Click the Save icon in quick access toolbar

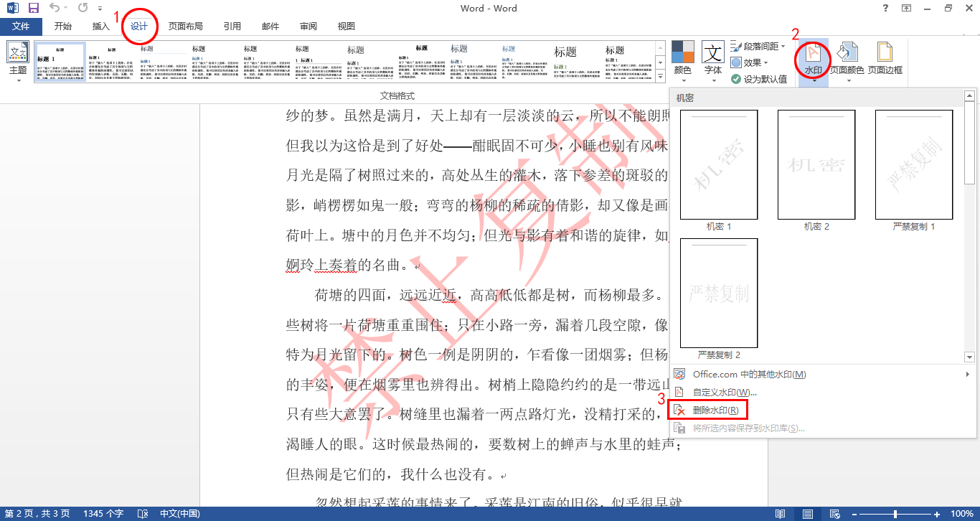pyautogui.click(x=34, y=9)
